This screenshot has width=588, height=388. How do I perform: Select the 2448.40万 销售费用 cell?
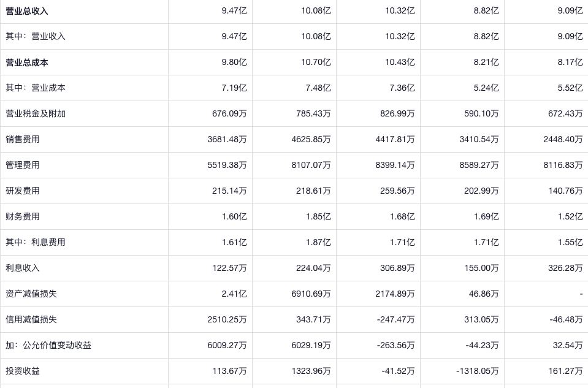coord(563,139)
